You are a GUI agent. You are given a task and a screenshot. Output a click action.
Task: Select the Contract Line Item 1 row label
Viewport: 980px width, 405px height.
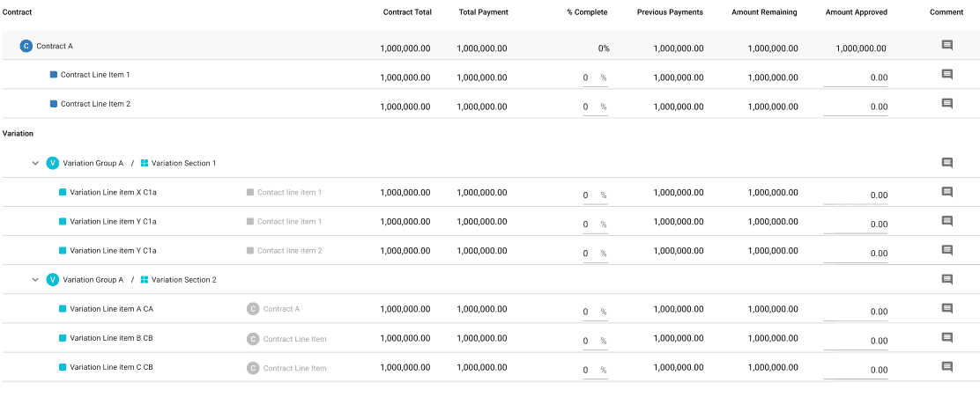95,75
